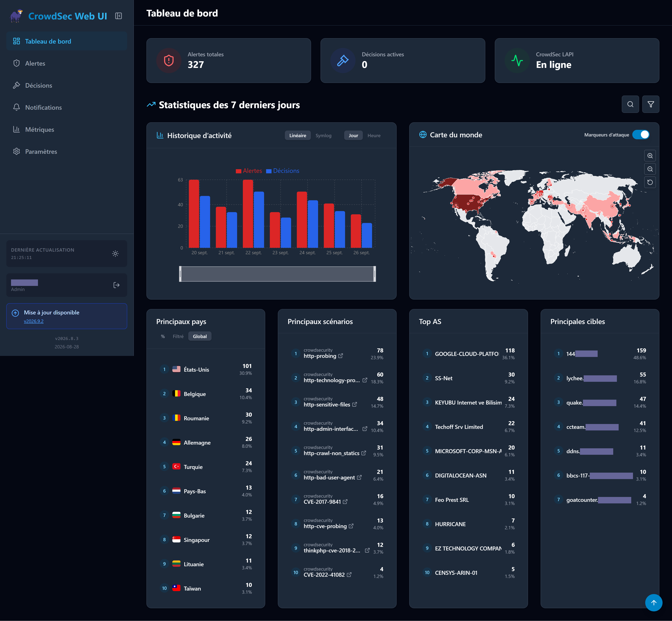This screenshot has height=621, width=672.
Task: Open the filter funnel icon
Action: (650, 104)
